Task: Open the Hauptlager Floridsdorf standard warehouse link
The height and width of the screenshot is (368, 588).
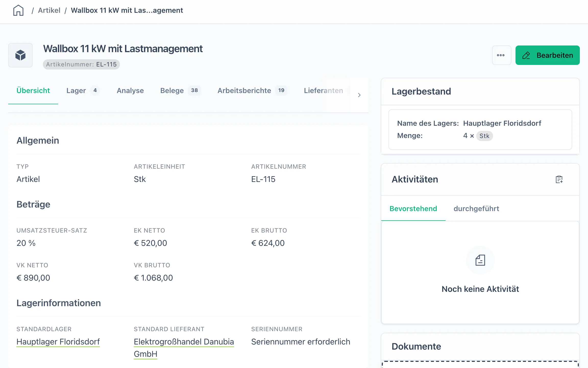Action: coord(58,342)
